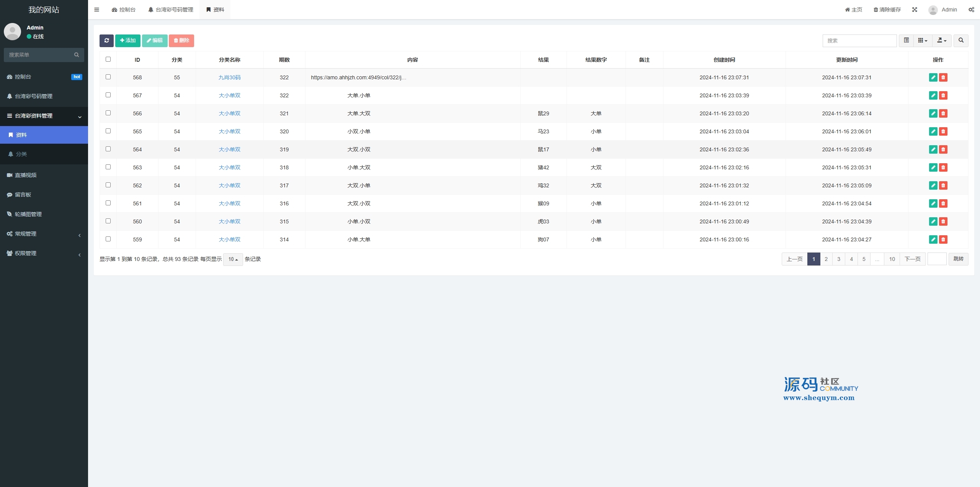Image resolution: width=980 pixels, height=487 pixels.
Task: Click the green edit icon for ID 568
Action: click(x=933, y=77)
